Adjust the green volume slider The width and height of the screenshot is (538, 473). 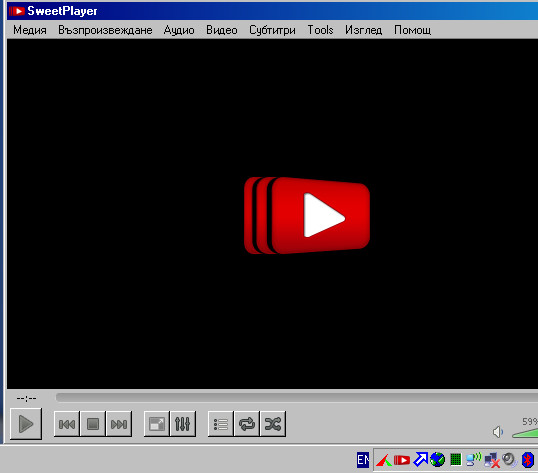[525, 433]
